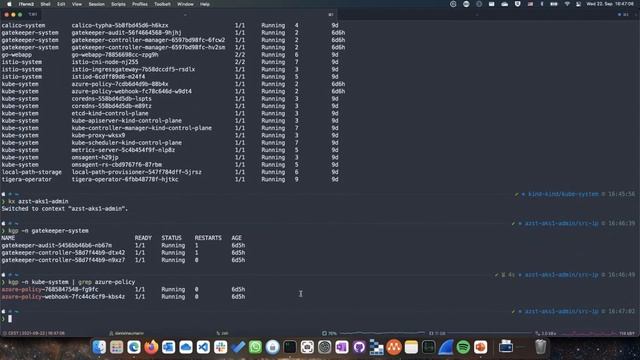This screenshot has width=640, height=360.
Task: Click the shield icon in menu bar
Action: 518,4
